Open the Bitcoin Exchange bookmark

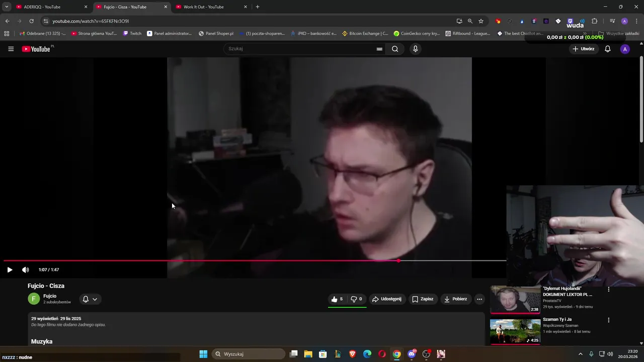tap(365, 34)
